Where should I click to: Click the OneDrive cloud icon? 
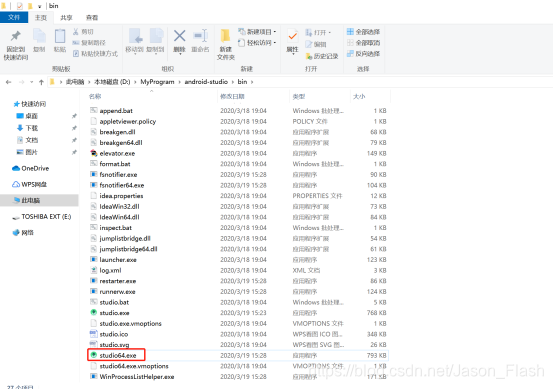coord(16,168)
